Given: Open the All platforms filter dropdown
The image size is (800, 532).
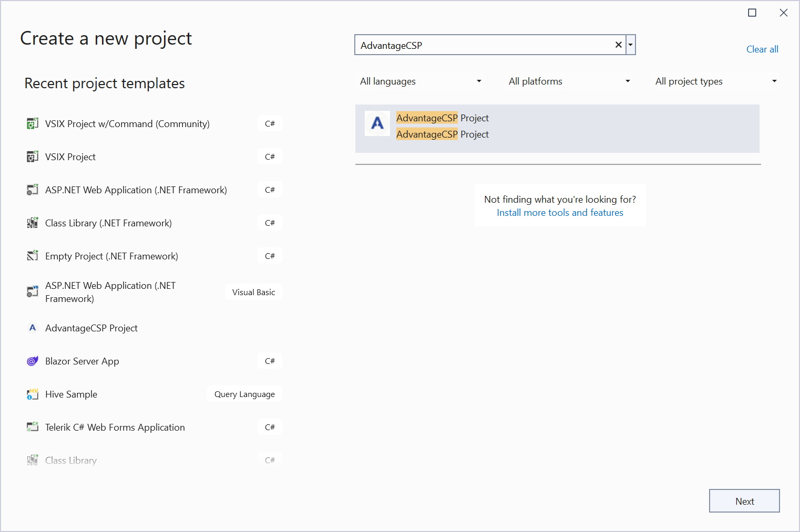Looking at the screenshot, I should [x=569, y=81].
